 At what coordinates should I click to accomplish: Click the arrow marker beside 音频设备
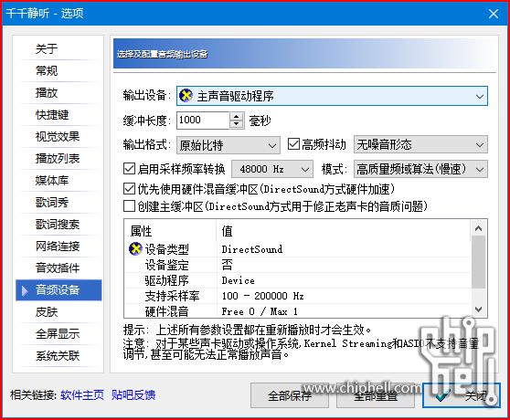25,290
